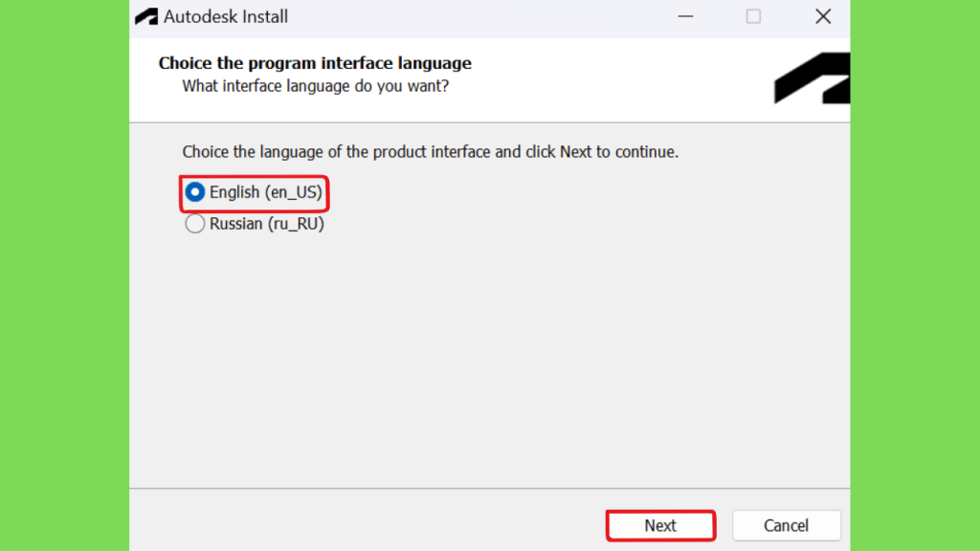The height and width of the screenshot is (551, 980).
Task: Click the "Russian (ru_RU)" label text
Action: point(267,224)
